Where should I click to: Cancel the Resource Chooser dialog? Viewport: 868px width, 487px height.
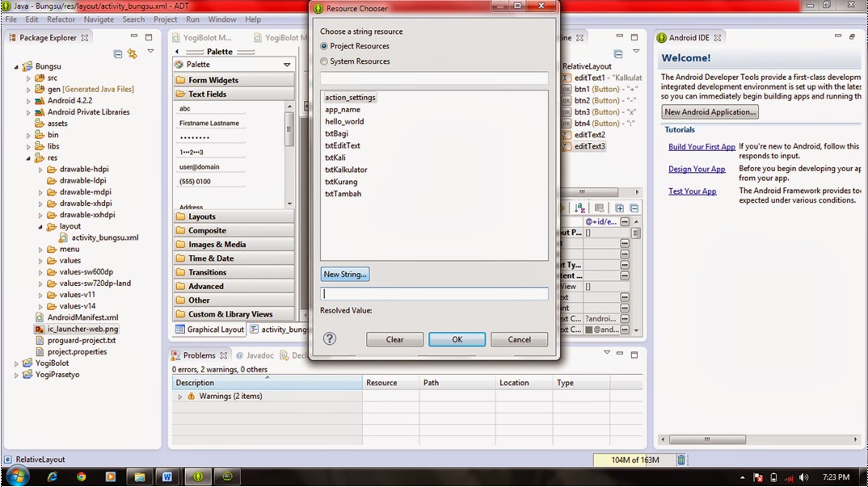(519, 339)
